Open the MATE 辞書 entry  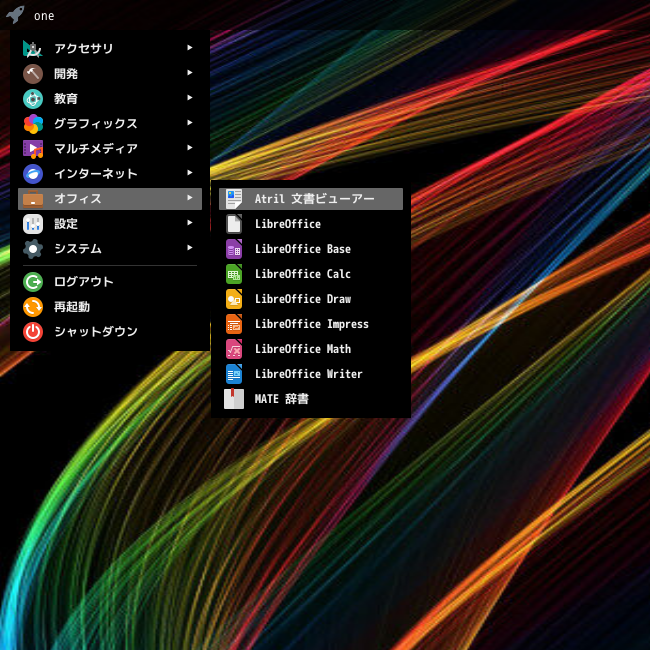(311, 399)
